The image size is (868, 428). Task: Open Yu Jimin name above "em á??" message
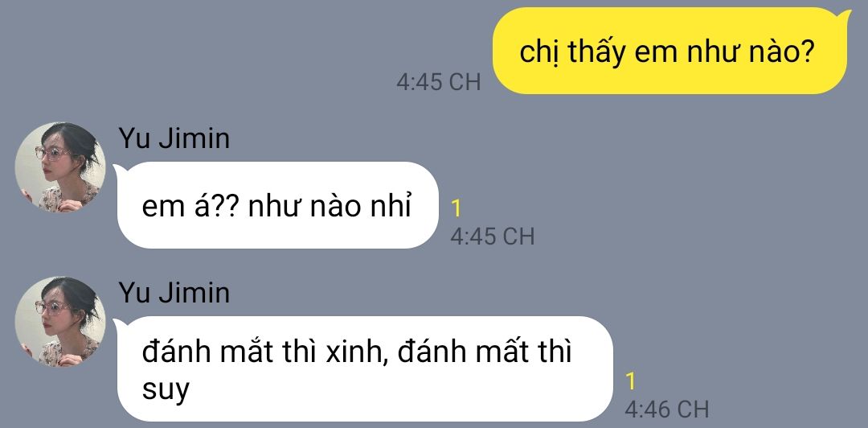(174, 138)
